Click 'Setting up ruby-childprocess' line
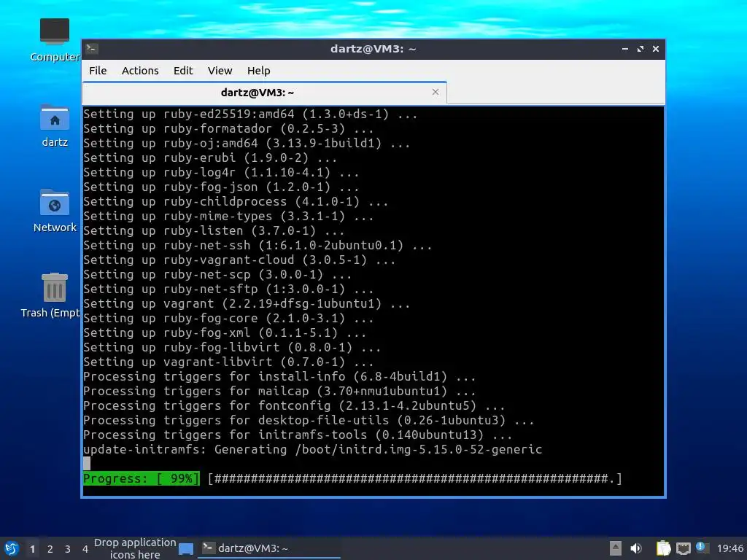The width and height of the screenshot is (747, 560). point(236,201)
